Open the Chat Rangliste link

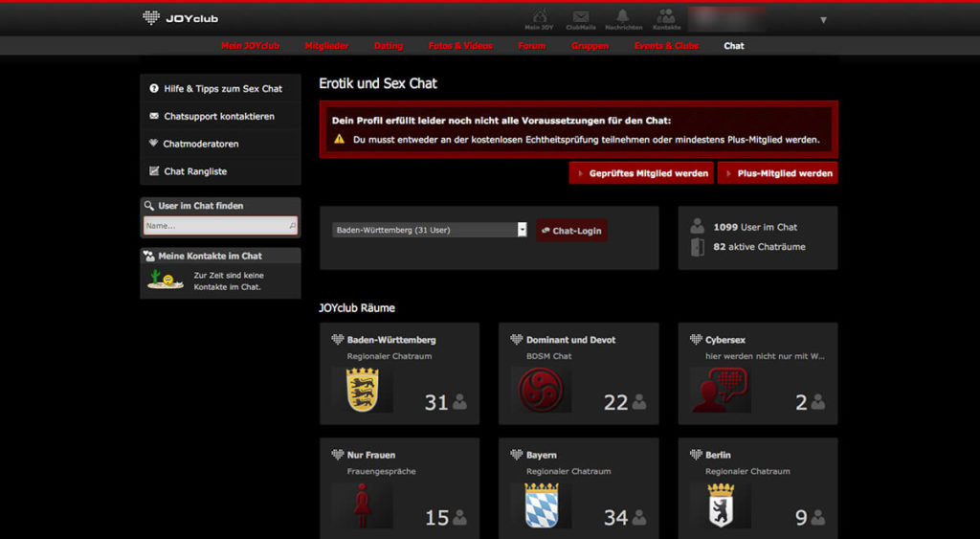click(x=195, y=171)
